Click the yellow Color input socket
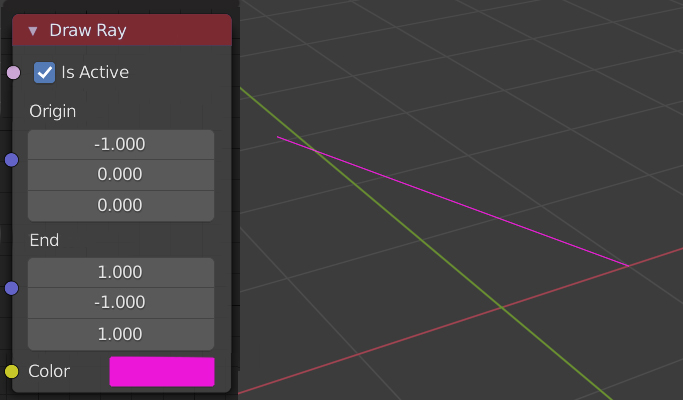 (x=12, y=372)
